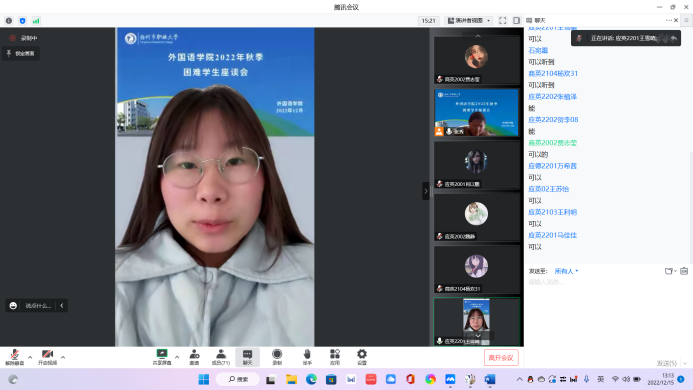This screenshot has width=693, height=390.
Task: Toggle the chat panel button
Action: click(248, 357)
